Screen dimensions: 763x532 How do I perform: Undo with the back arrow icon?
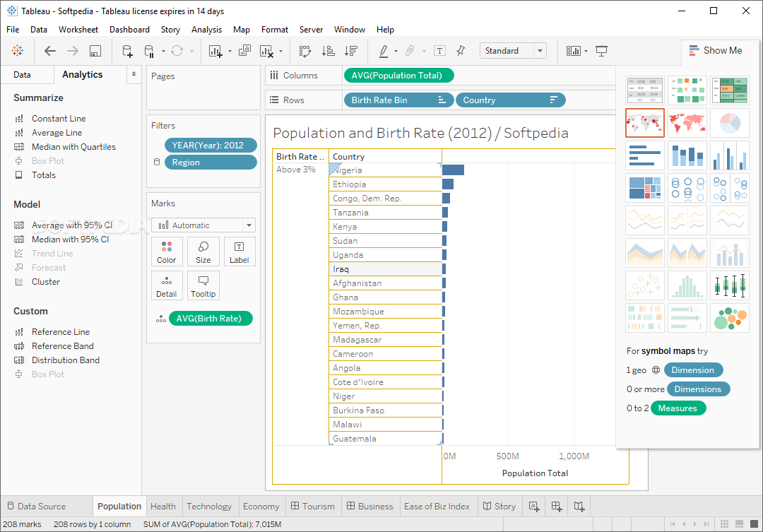click(50, 51)
